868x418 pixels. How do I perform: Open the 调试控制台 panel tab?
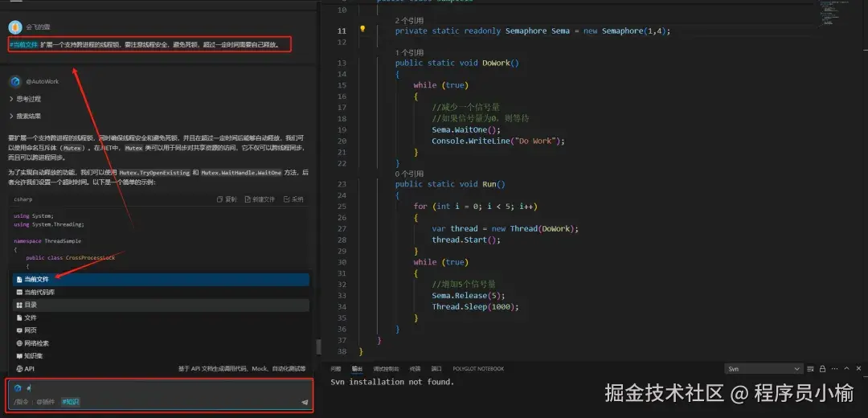coord(386,369)
